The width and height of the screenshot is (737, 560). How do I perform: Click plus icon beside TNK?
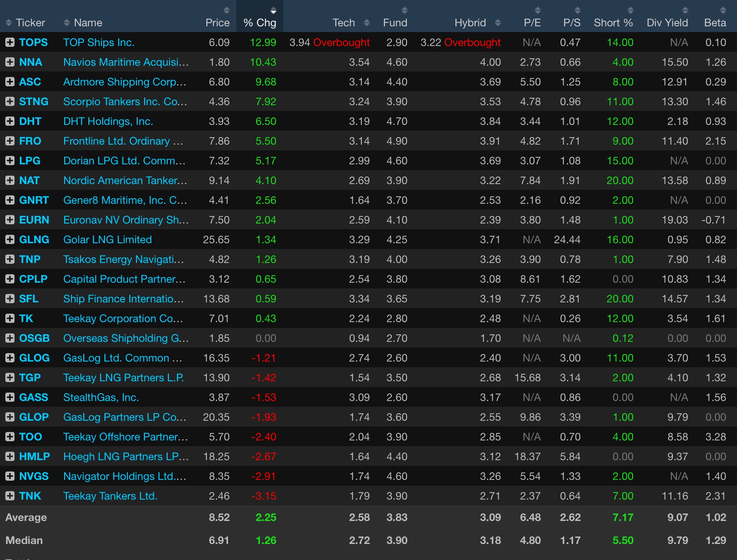(10, 496)
